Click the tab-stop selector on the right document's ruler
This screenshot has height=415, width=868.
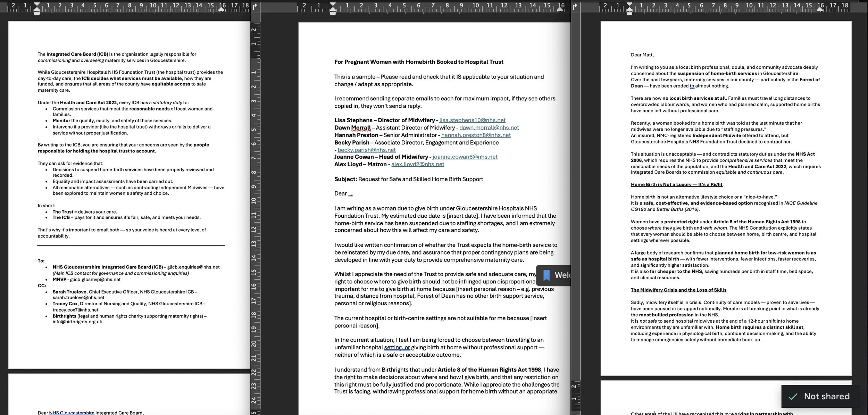[x=575, y=6]
